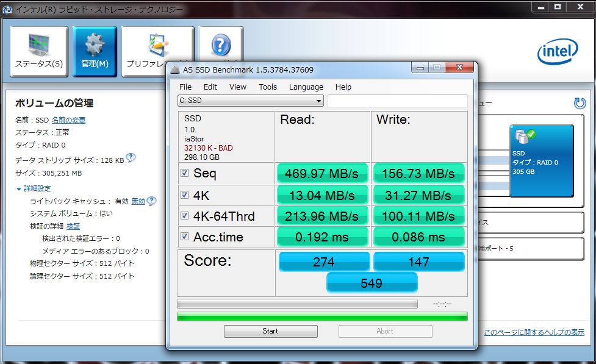Maximize the Intel Rapid Storage window
Screen dimensions: 596x364
pyautogui.click(x=558, y=7)
